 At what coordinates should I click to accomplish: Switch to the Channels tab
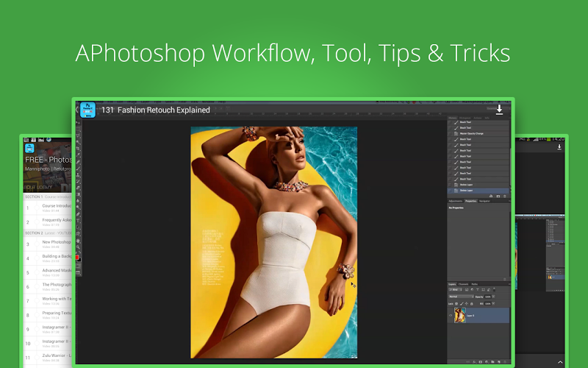(464, 284)
